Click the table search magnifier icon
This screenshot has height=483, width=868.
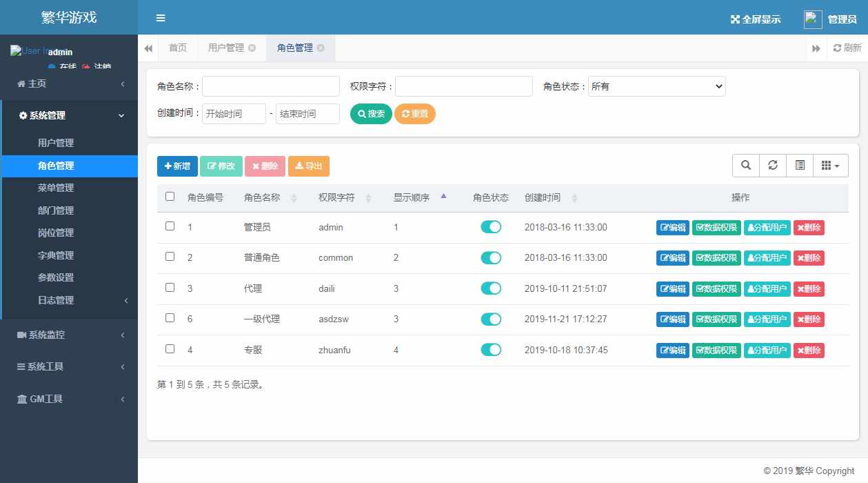point(746,166)
